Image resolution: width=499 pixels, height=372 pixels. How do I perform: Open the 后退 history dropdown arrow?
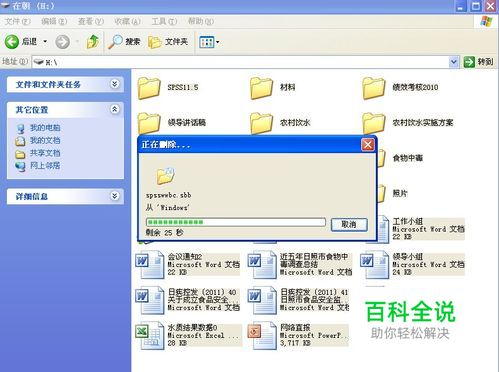coord(45,42)
